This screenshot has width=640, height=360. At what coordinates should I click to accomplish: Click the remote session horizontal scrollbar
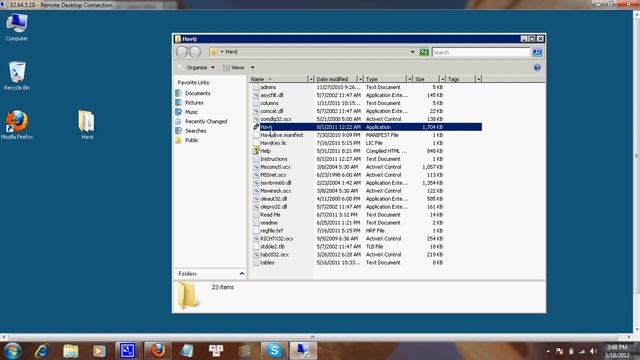313,337
